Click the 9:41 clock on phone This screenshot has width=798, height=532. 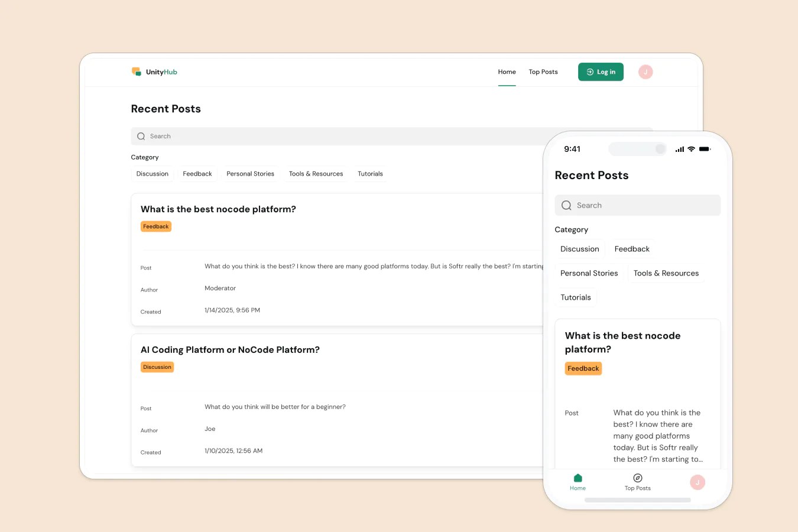tap(572, 149)
